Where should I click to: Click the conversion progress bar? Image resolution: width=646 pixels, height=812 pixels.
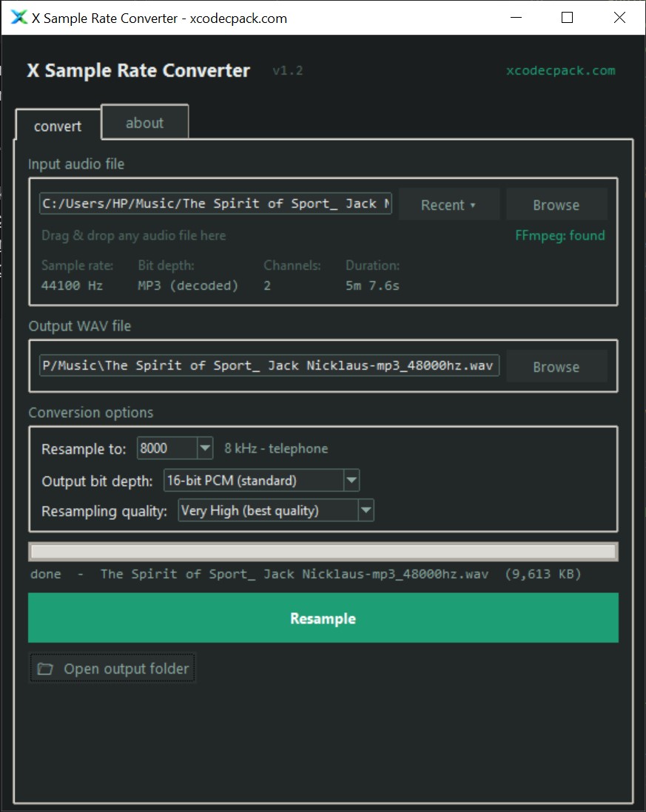[x=323, y=552]
